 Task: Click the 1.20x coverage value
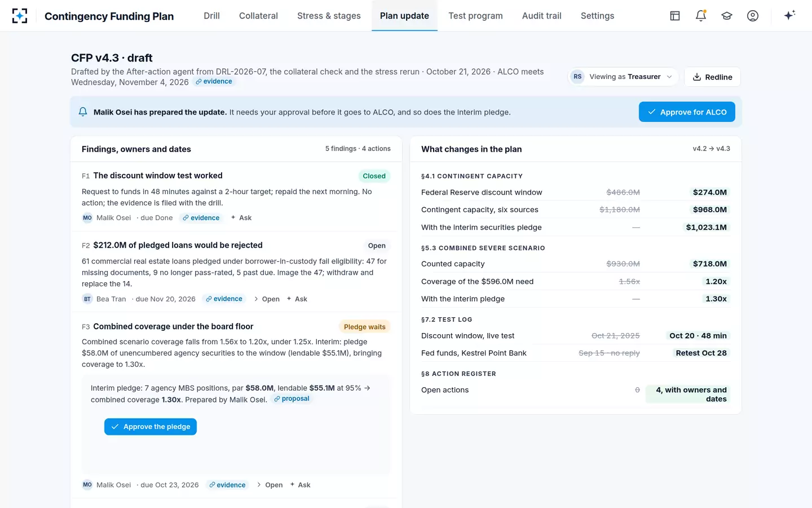(716, 282)
